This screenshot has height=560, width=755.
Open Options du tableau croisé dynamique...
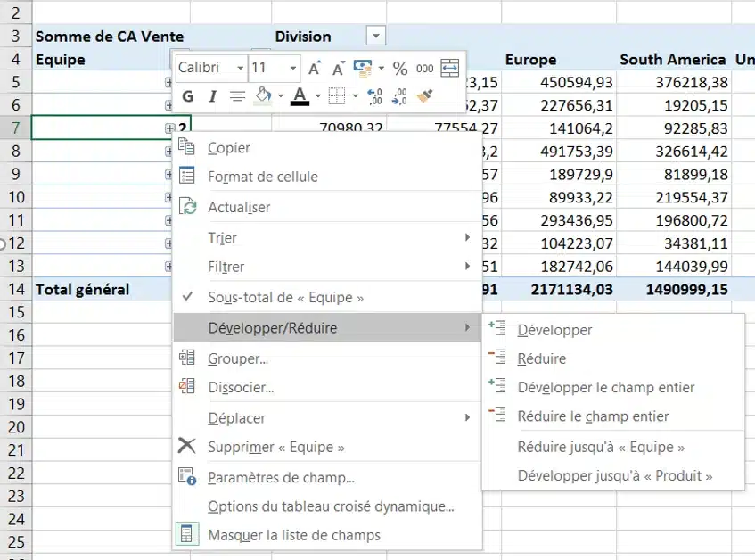(x=327, y=506)
